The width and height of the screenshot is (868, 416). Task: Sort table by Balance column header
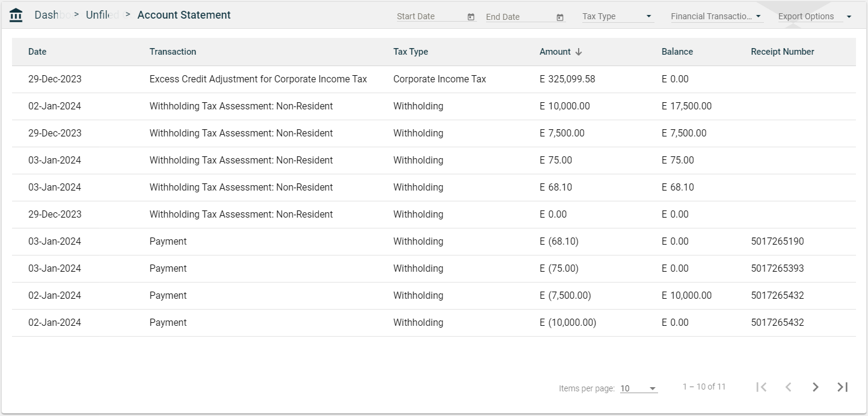pyautogui.click(x=677, y=52)
